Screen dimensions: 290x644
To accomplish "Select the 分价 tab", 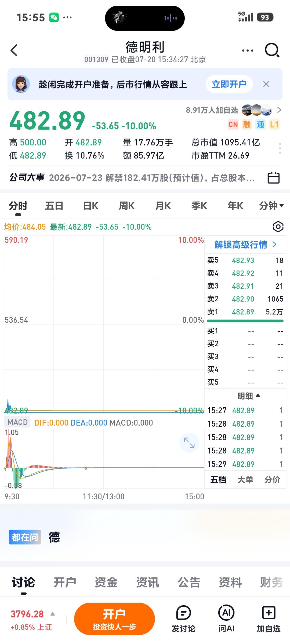I will tap(272, 480).
